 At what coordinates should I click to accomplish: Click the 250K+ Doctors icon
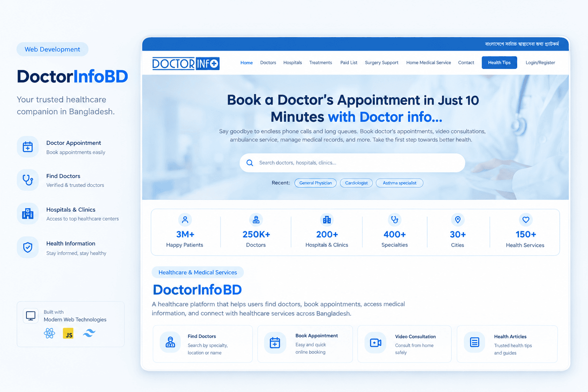pos(256,220)
